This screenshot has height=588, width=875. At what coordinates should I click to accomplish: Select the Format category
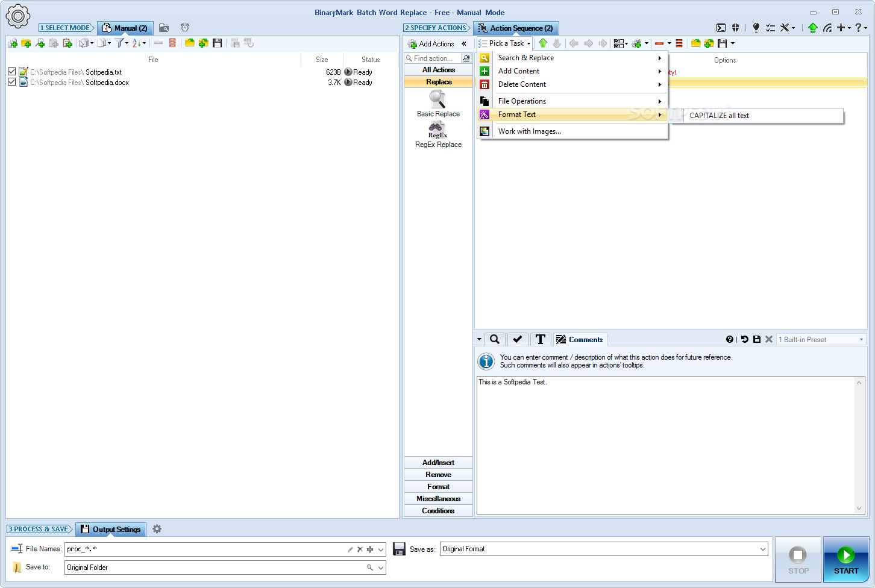pyautogui.click(x=439, y=487)
